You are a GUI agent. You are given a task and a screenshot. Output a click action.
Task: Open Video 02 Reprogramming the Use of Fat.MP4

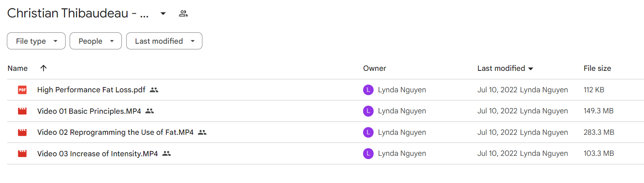(115, 132)
